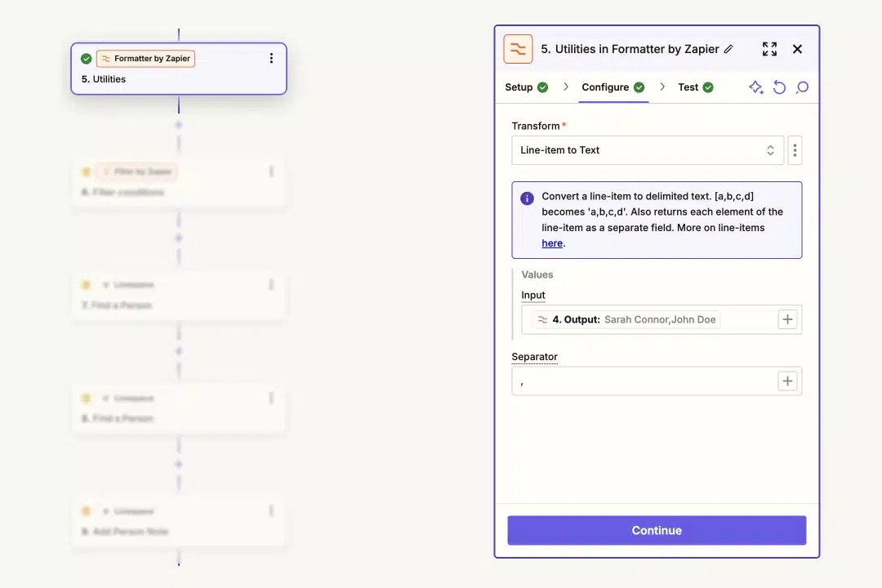Open the Transform dropdown Line-item to Text
Image resolution: width=882 pixels, height=588 pixels.
pos(648,150)
